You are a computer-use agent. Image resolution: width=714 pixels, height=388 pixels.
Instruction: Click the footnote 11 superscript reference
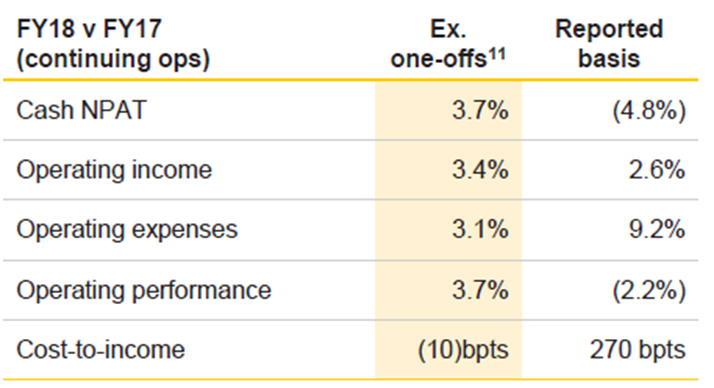tap(497, 54)
